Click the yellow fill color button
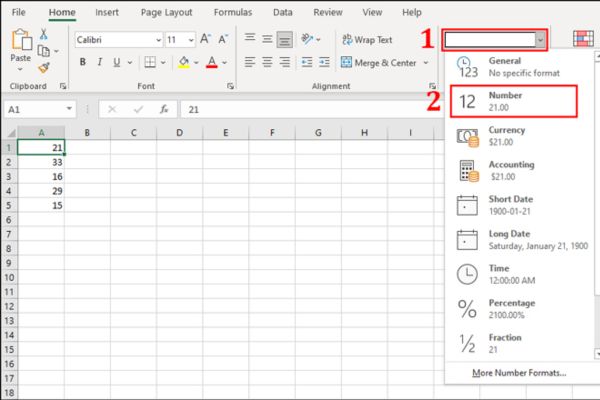 click(183, 62)
